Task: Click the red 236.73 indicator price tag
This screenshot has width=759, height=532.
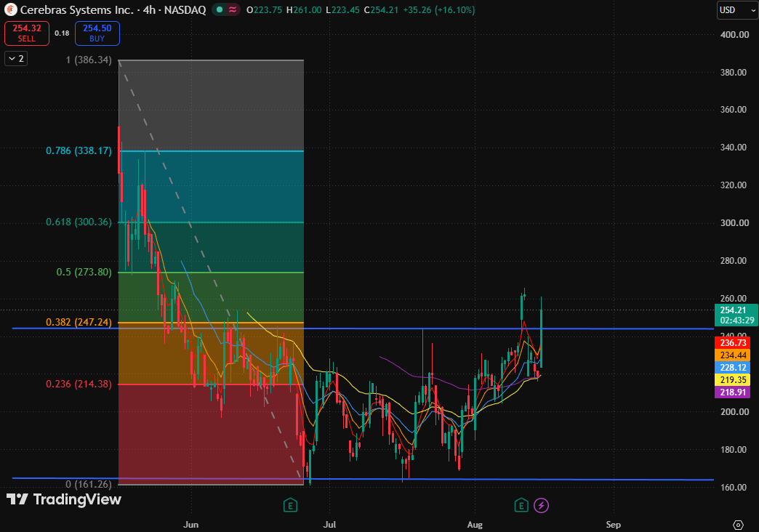Action: click(x=732, y=343)
